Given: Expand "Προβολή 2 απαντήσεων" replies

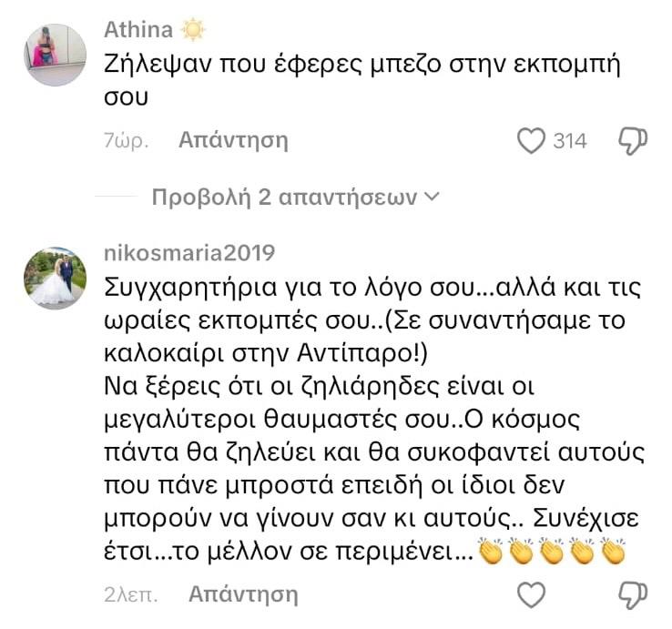Looking at the screenshot, I should [284, 197].
